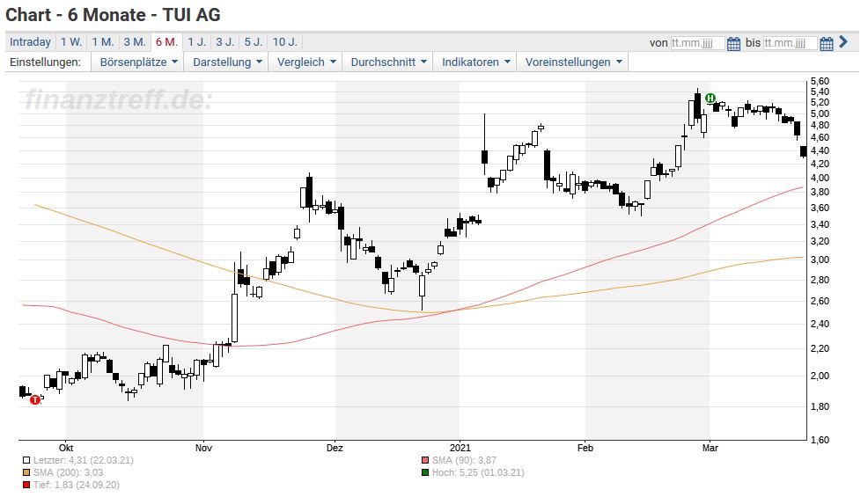
Task: Click the 1,60 price axis label
Action: (820, 440)
